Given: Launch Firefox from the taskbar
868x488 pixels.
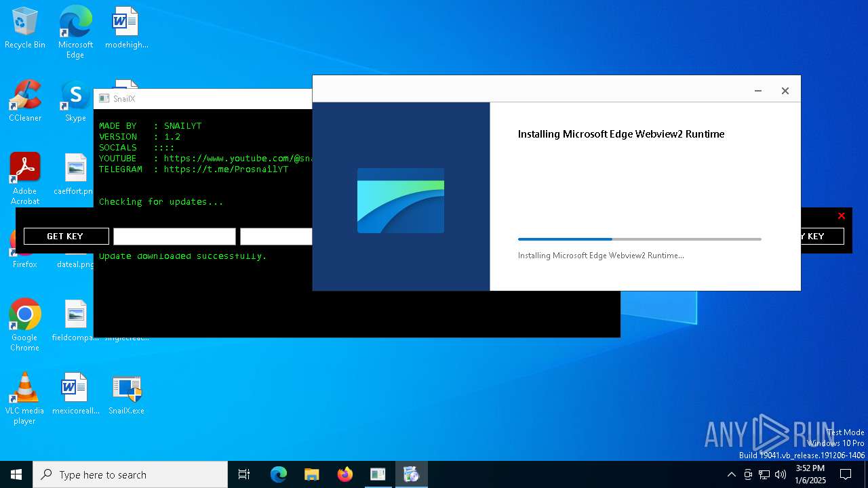Looking at the screenshot, I should tap(344, 474).
